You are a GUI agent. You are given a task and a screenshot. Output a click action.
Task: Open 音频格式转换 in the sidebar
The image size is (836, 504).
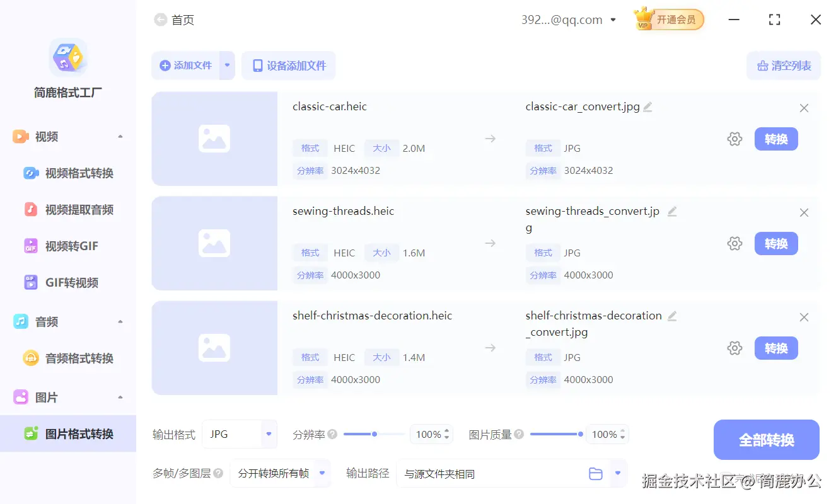coord(75,358)
